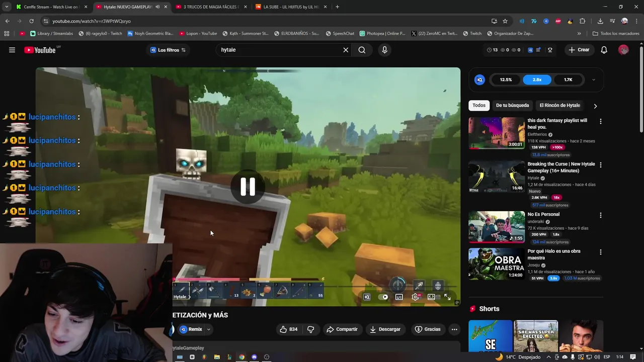Open the SHE WAS SUPER EXCITED short
Viewport: 644px width, 362px height.
coord(536,336)
